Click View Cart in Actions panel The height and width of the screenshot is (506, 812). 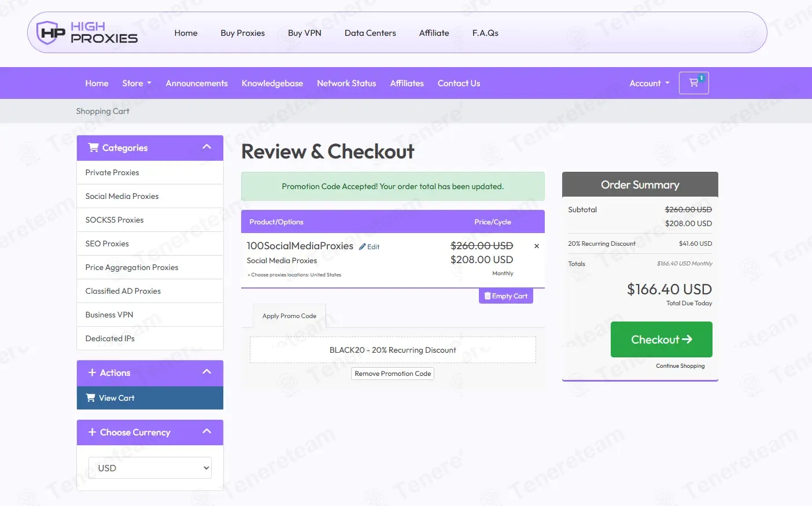pos(150,398)
